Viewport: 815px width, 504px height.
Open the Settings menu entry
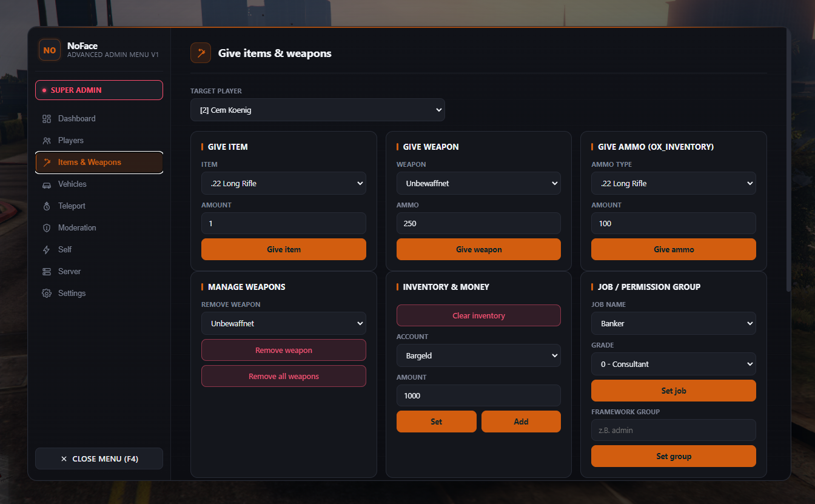99,294
